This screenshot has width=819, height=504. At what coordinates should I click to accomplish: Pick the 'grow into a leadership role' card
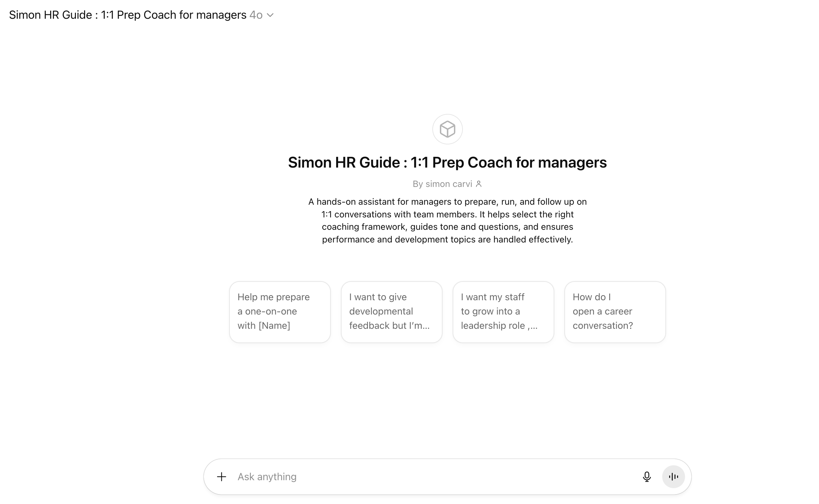click(503, 312)
